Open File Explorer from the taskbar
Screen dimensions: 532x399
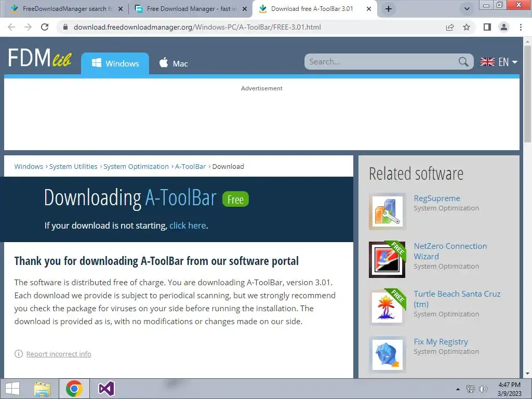click(x=42, y=389)
